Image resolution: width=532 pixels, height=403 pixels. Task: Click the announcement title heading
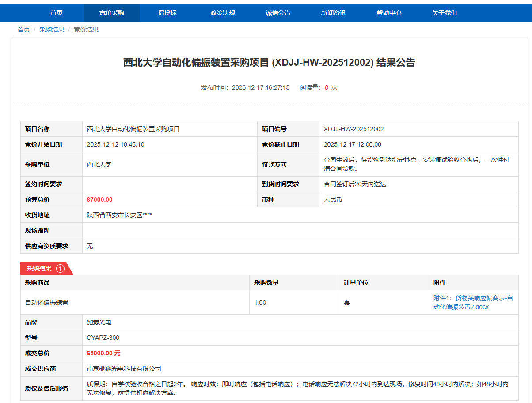click(269, 63)
